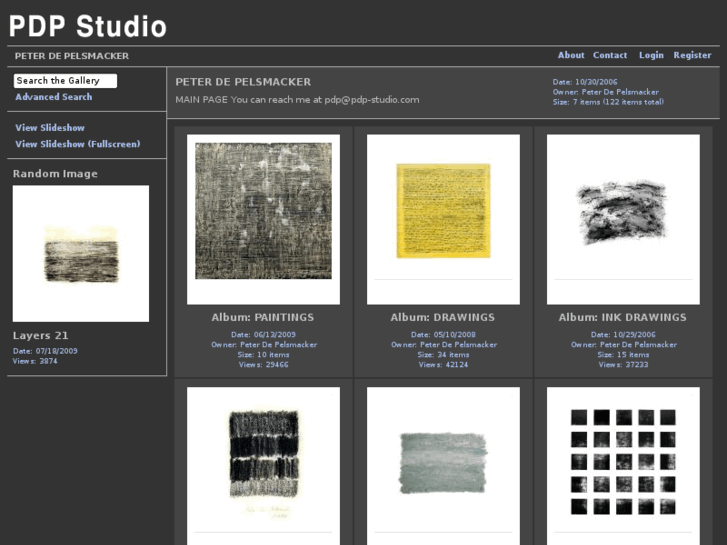Click 'Size: 7 items (122 items total)' text
727x545 pixels.
pyautogui.click(x=608, y=102)
